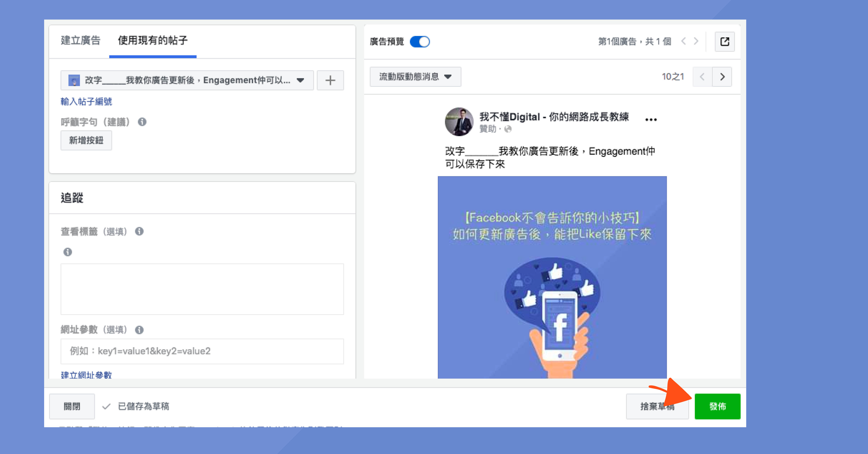
Task: Click the URL parameters input field
Action: [x=202, y=351]
